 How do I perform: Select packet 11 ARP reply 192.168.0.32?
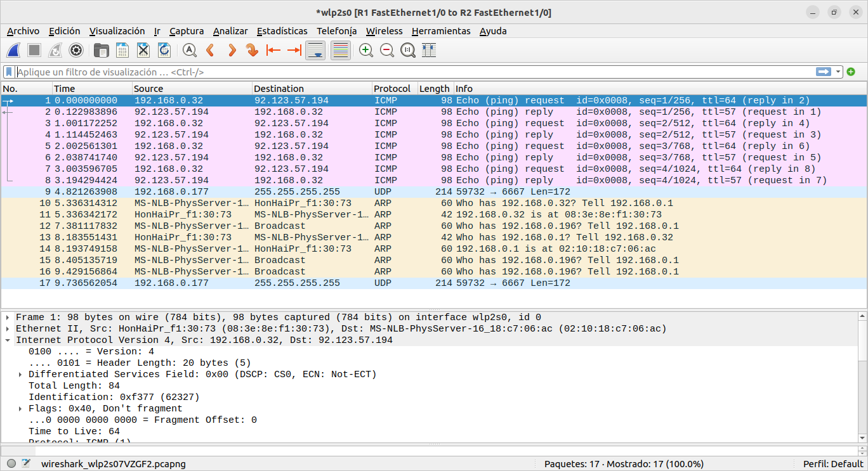point(433,215)
